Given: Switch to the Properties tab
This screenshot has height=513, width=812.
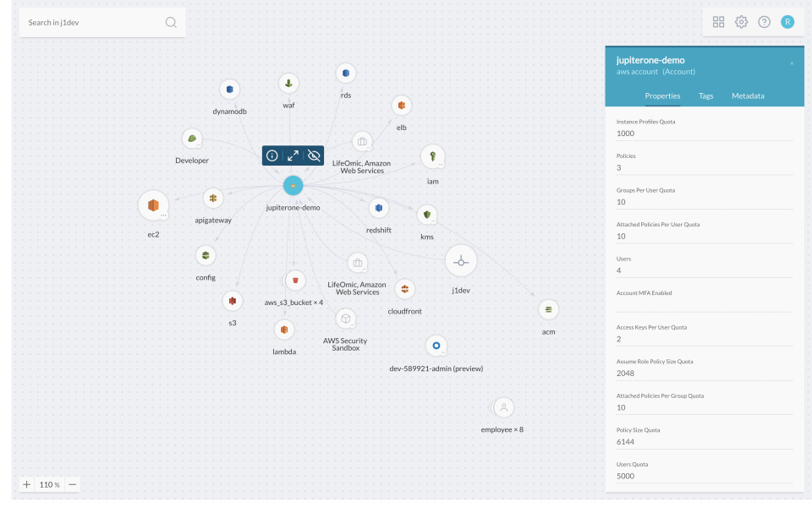Looking at the screenshot, I should [x=662, y=96].
